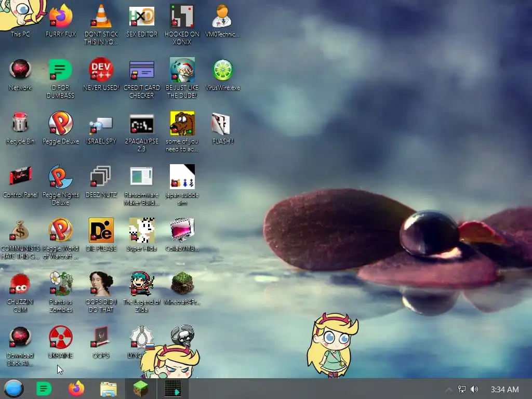
Task: Expand the hidden tray icons chevron
Action: click(448, 390)
